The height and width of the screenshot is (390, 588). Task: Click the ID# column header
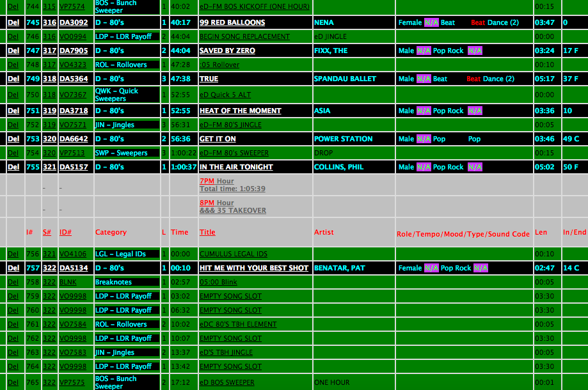click(65, 232)
